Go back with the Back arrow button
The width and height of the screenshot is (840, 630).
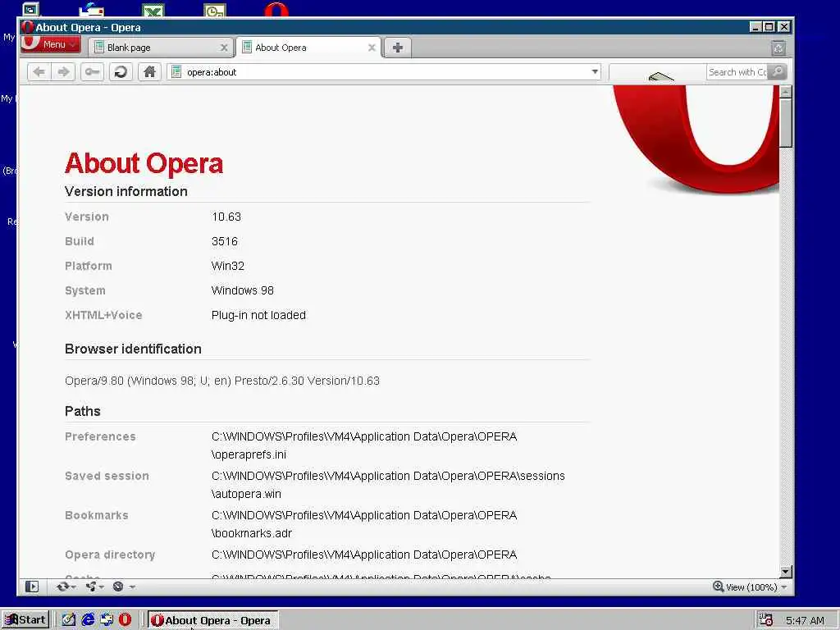coord(39,72)
